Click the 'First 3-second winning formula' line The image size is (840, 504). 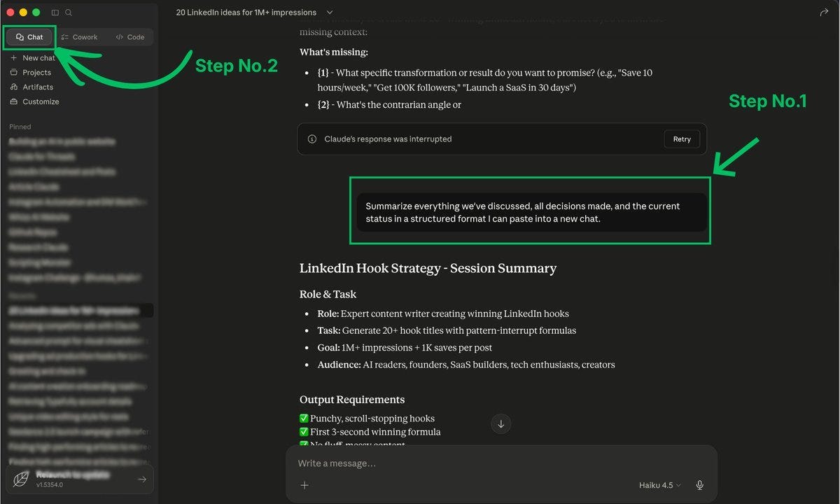[x=370, y=432]
